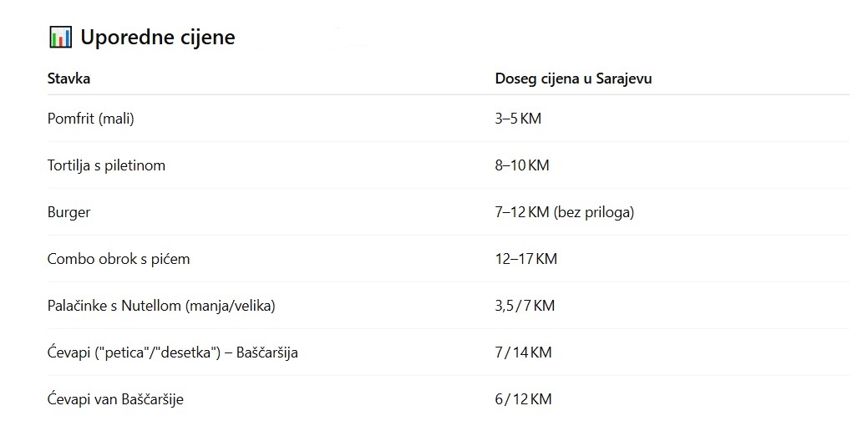Select the 'Pomfrit (mali)' row label

tap(91, 119)
